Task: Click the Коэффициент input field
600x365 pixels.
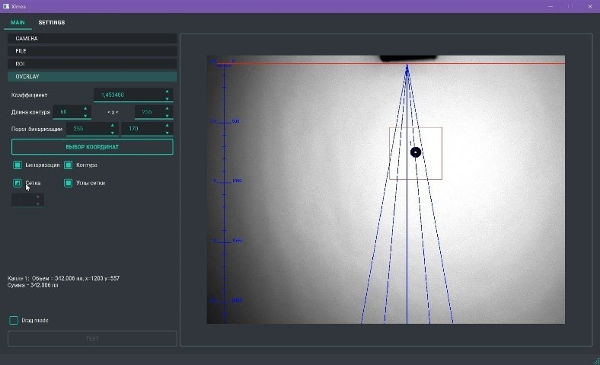Action: click(129, 95)
